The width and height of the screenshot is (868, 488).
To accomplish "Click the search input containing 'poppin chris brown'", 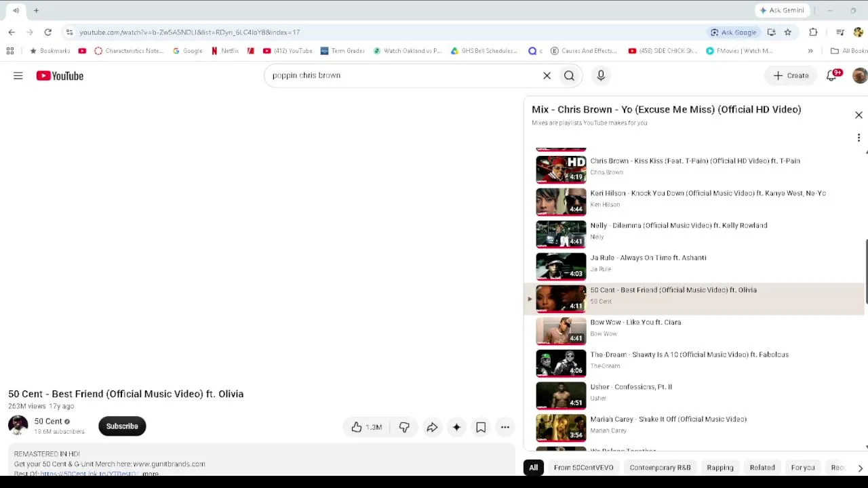I will point(403,75).
